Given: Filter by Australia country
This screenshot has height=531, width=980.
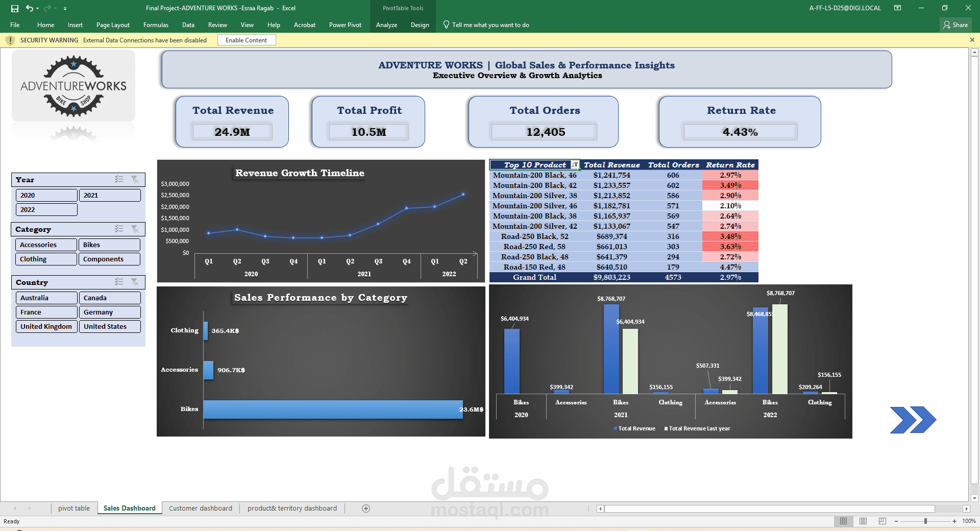Looking at the screenshot, I should coord(46,298).
